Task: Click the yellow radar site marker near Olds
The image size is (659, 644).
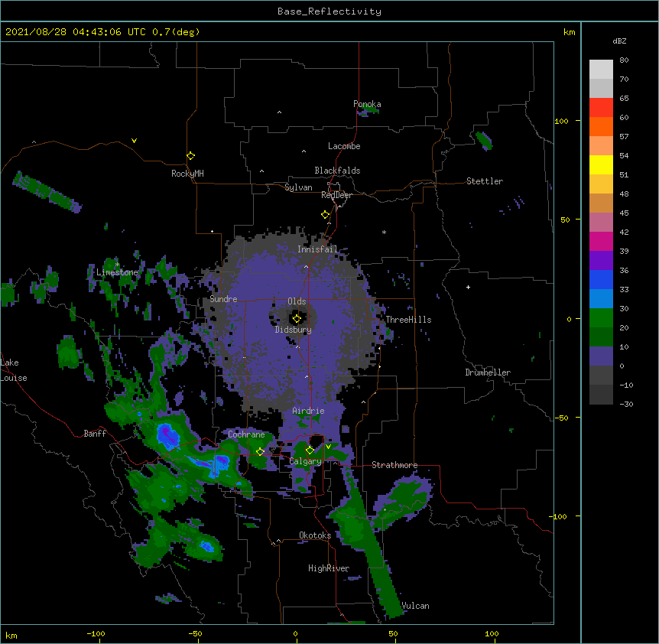Action: coord(297,319)
